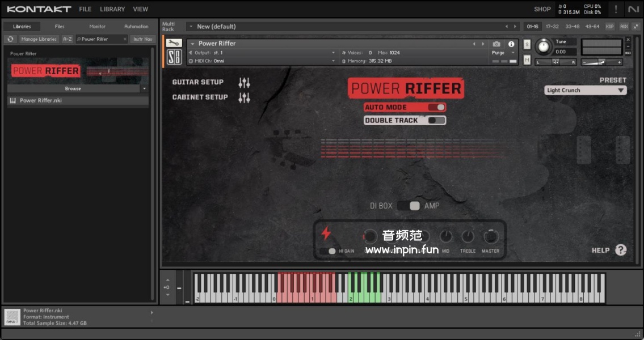
Task: Solo the instrument with S button
Action: coord(527,45)
